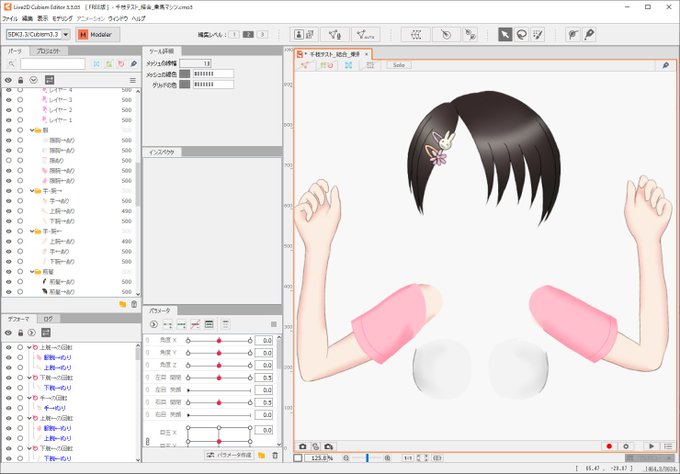The height and width of the screenshot is (474, 680).
Task: Click the Parts panel search input field
Action: 52,64
